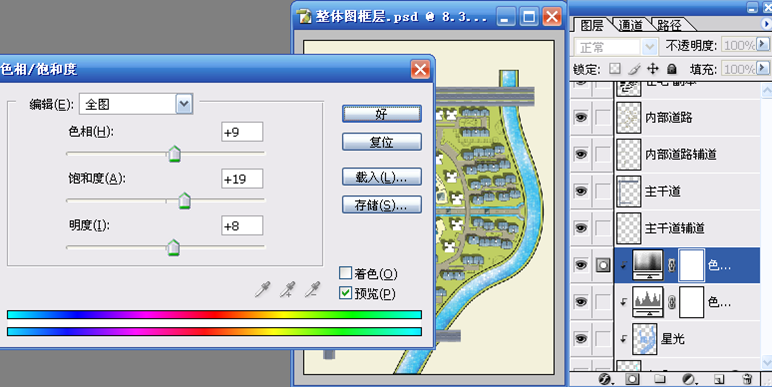This screenshot has height=387, width=772.
Task: Click the new layer group folder icon
Action: point(660,379)
